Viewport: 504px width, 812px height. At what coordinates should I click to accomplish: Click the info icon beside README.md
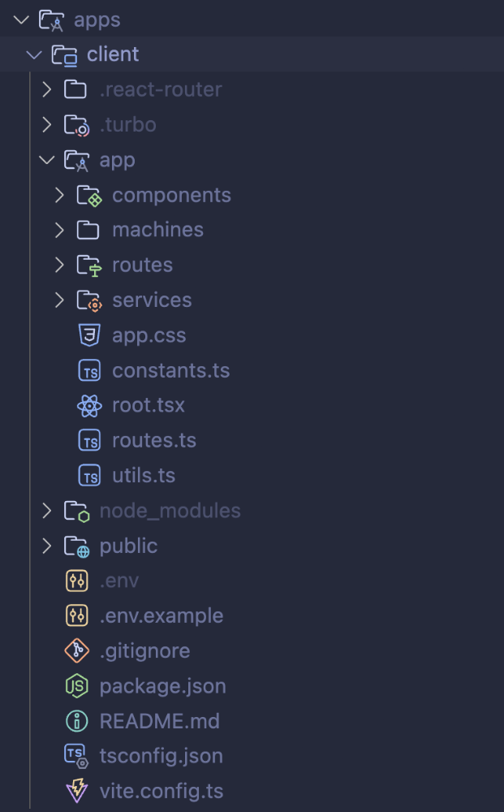[x=76, y=720]
